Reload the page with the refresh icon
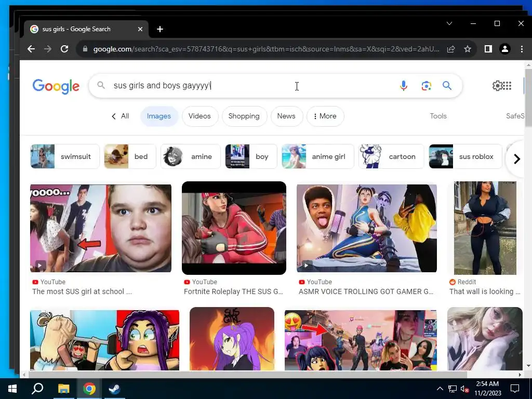 click(64, 49)
